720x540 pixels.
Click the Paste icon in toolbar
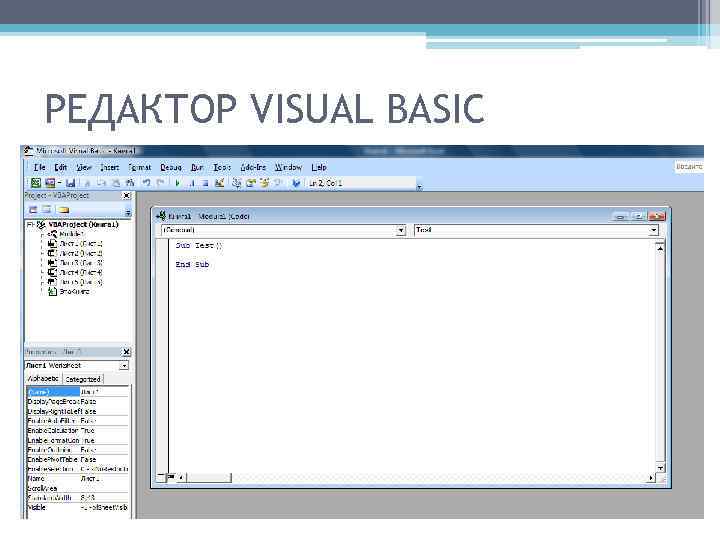tap(116, 183)
